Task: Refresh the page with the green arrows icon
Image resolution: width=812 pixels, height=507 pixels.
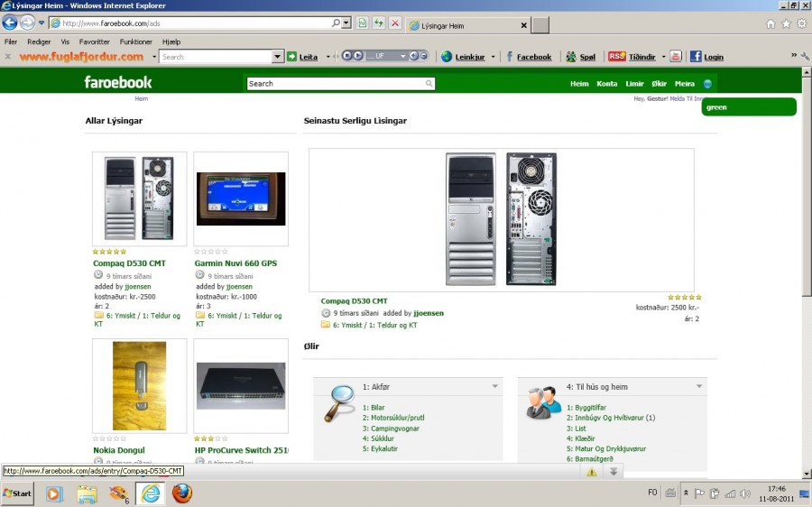Action: tap(379, 23)
